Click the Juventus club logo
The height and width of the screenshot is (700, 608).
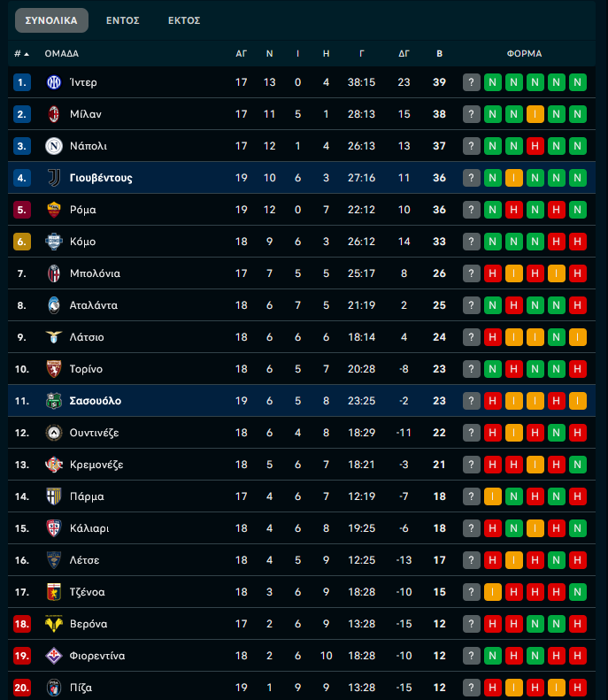point(53,178)
